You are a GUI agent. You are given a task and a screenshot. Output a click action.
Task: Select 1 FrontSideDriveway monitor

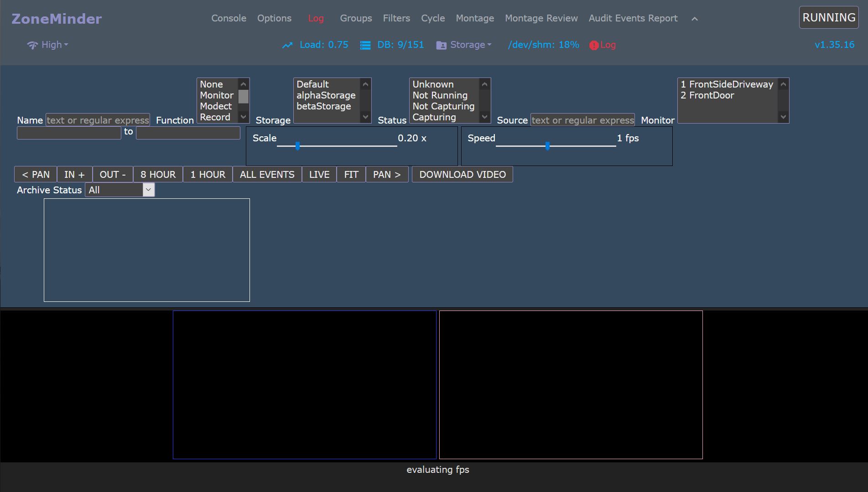728,84
